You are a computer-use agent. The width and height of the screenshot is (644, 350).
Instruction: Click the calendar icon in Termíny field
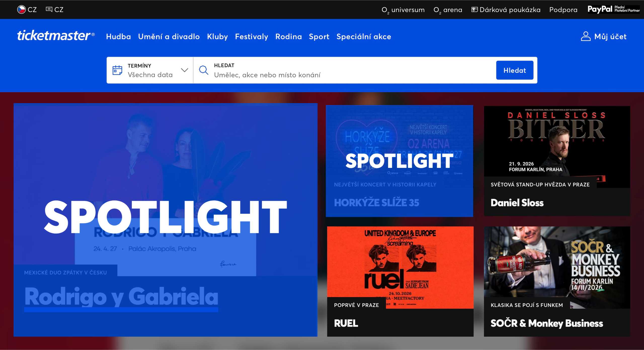(117, 70)
